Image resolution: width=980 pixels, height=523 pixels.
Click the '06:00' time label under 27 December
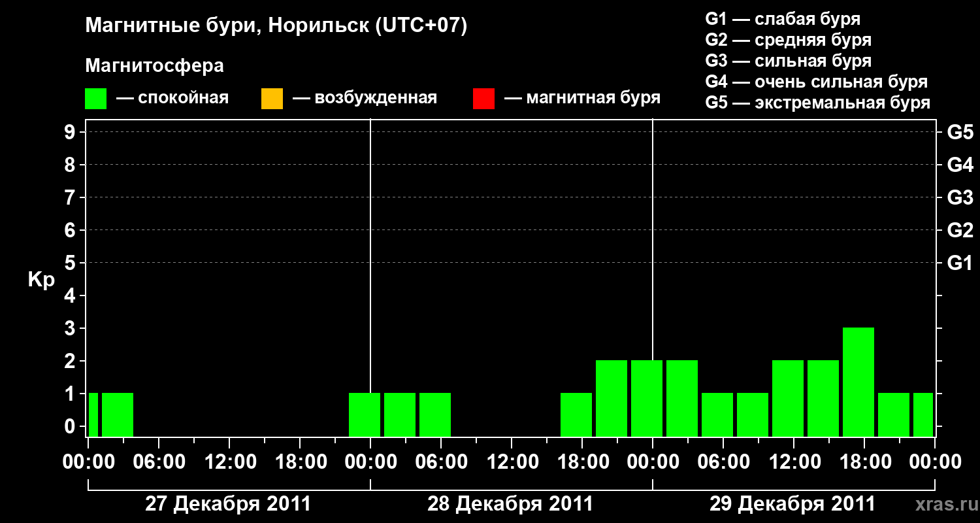(x=159, y=462)
